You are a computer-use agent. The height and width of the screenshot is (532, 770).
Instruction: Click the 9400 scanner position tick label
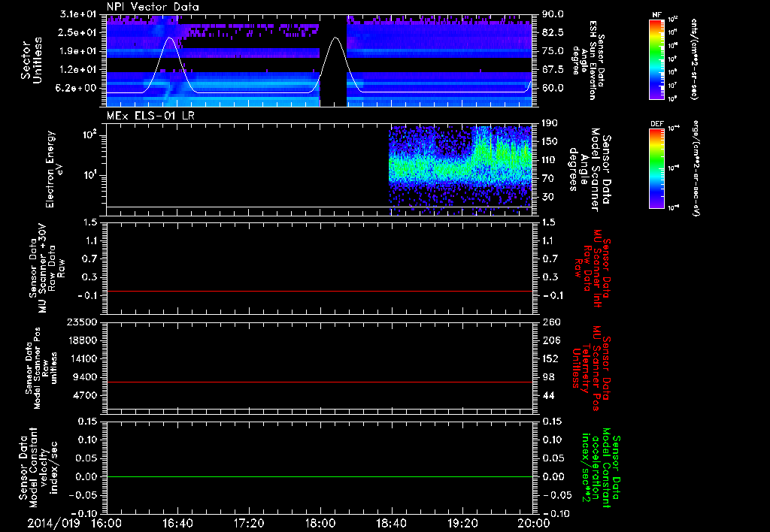[84, 377]
